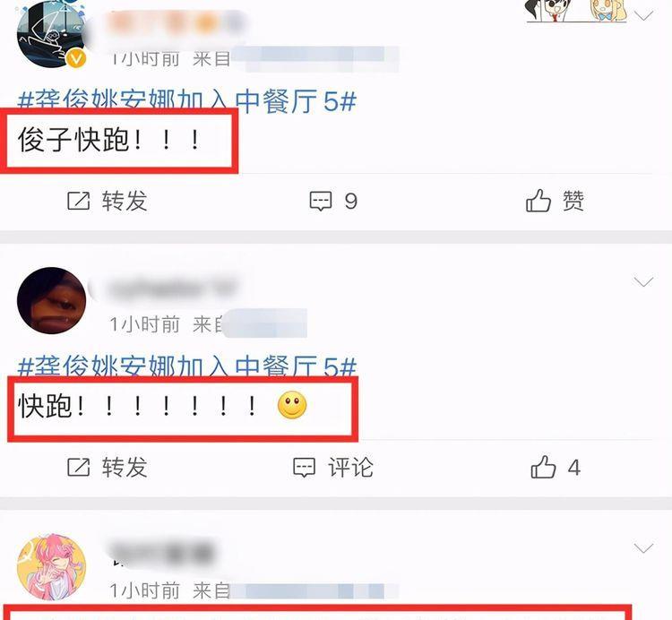Open first poster's sailboat avatar
Viewport: 672px width, 620px height.
(50, 34)
